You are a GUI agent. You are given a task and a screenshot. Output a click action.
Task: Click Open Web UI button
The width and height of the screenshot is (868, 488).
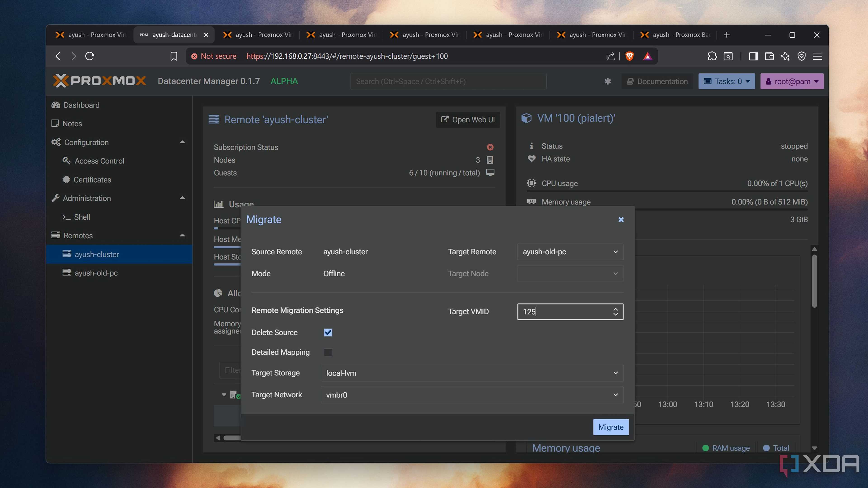pyautogui.click(x=468, y=120)
